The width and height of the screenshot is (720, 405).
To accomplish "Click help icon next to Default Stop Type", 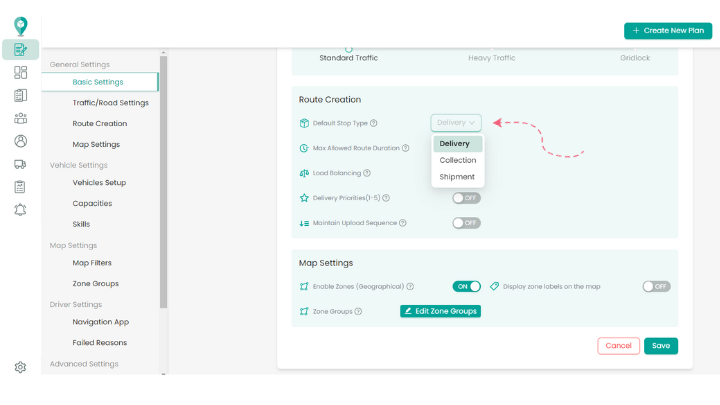I will click(373, 123).
